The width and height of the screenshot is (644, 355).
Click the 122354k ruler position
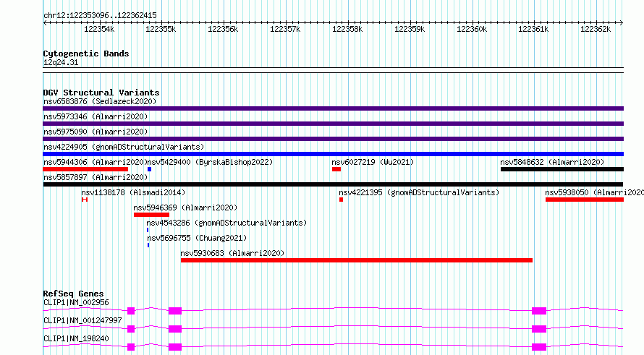tap(99, 30)
